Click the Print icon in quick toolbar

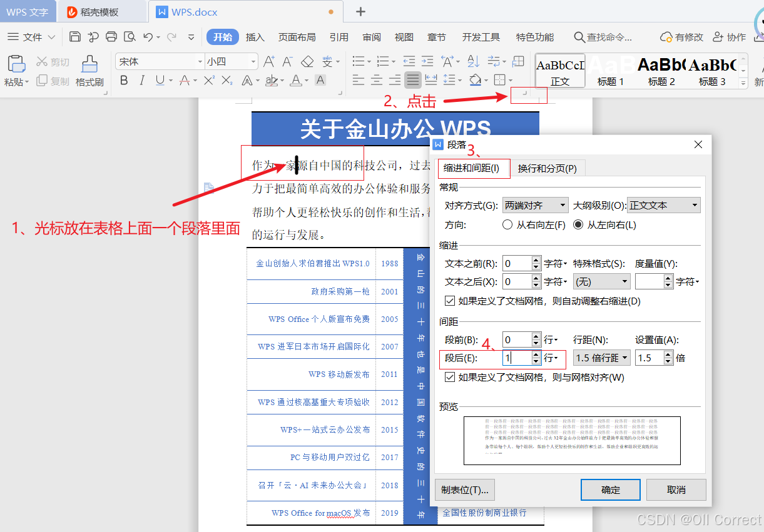[x=111, y=37]
